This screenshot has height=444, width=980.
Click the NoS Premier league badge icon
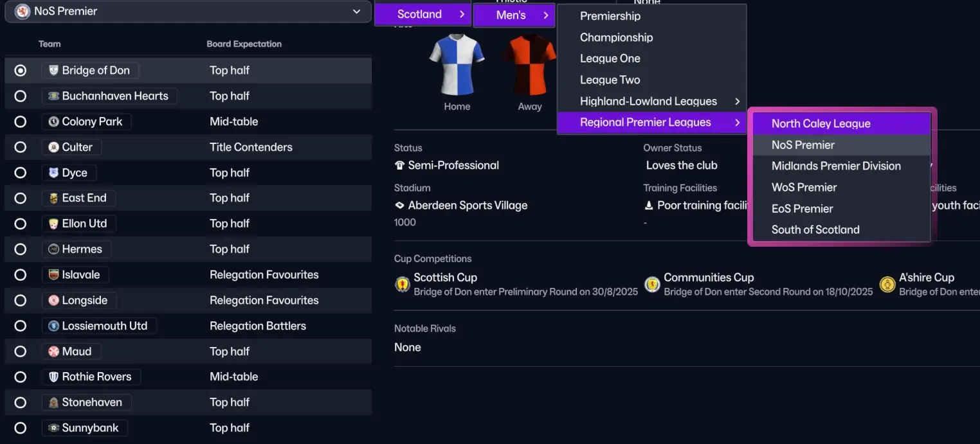pos(23,12)
